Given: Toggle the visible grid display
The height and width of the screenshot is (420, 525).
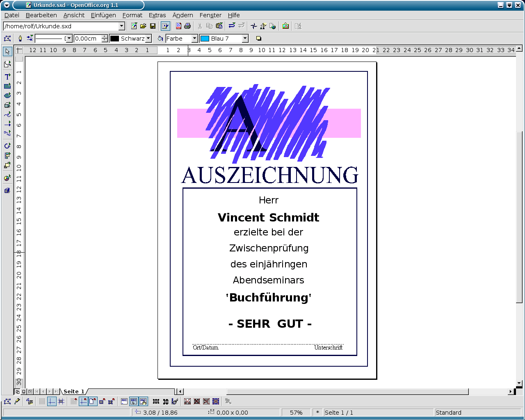Looking at the screenshot, I should 42,402.
